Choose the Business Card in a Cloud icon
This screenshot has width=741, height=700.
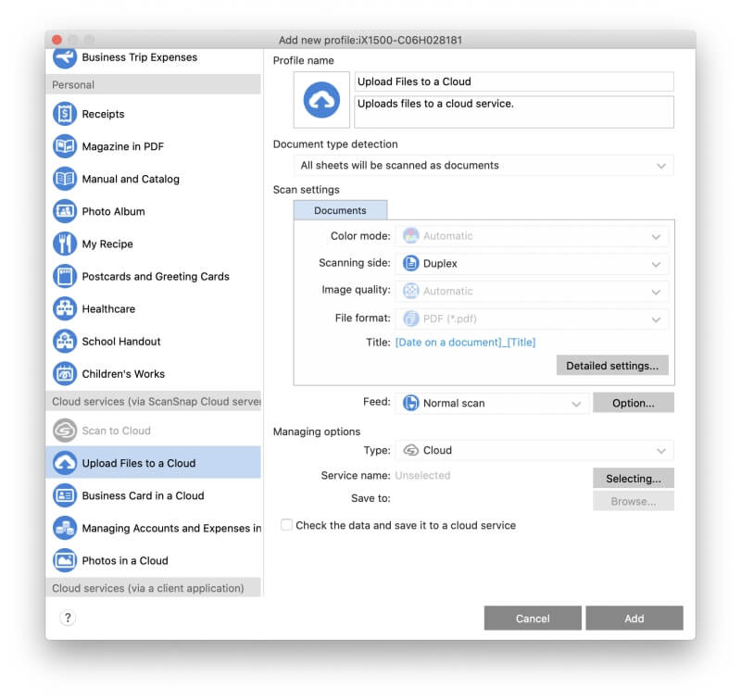[x=65, y=496]
